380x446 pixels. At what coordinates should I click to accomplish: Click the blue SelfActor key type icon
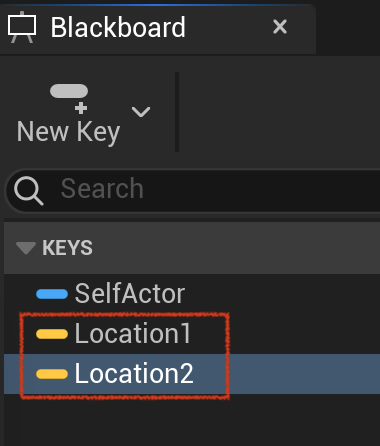point(52,294)
